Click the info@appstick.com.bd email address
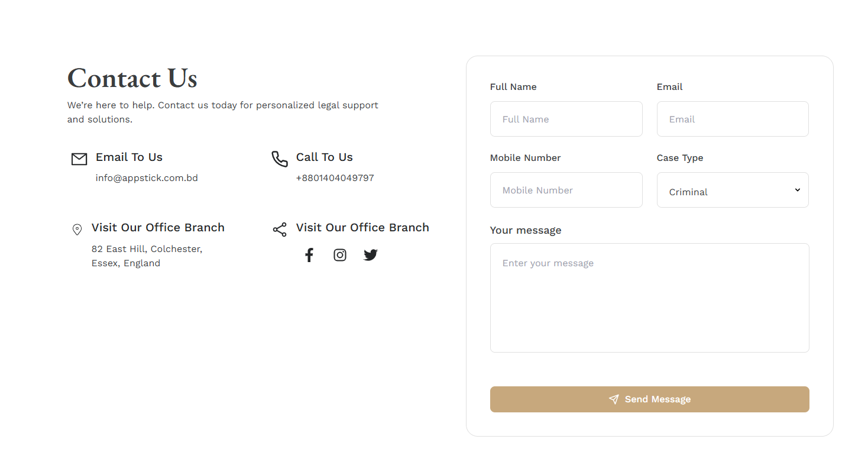 pyautogui.click(x=147, y=178)
